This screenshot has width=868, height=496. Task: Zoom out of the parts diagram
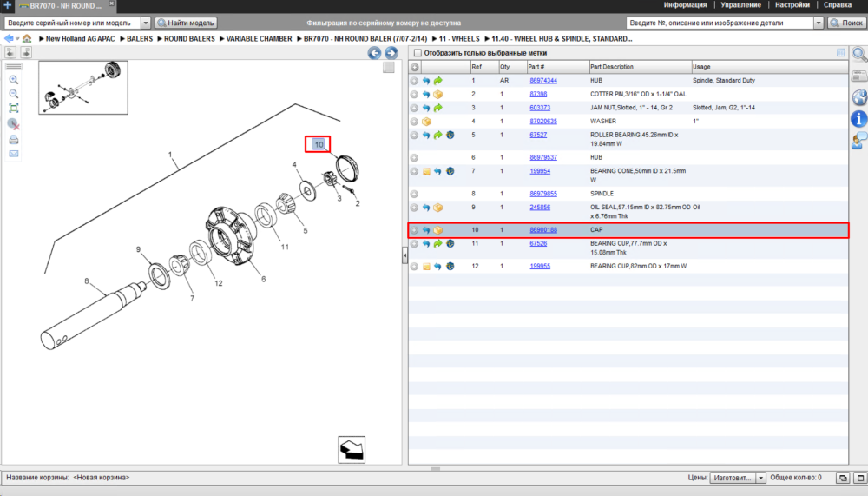click(14, 94)
